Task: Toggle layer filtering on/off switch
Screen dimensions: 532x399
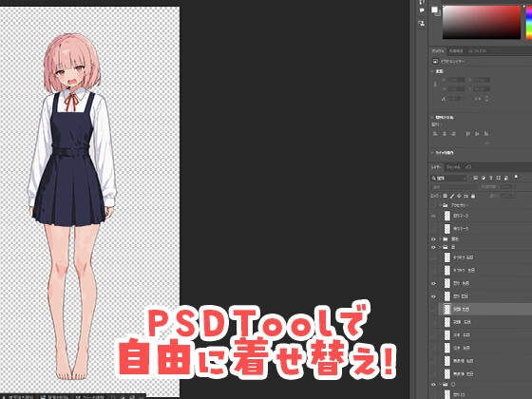Action: click(516, 177)
